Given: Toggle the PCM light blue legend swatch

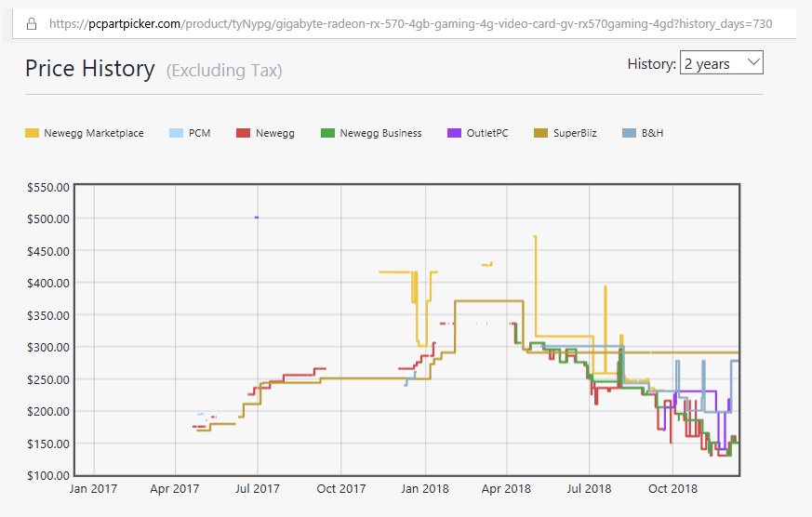Looking at the screenshot, I should tap(176, 133).
